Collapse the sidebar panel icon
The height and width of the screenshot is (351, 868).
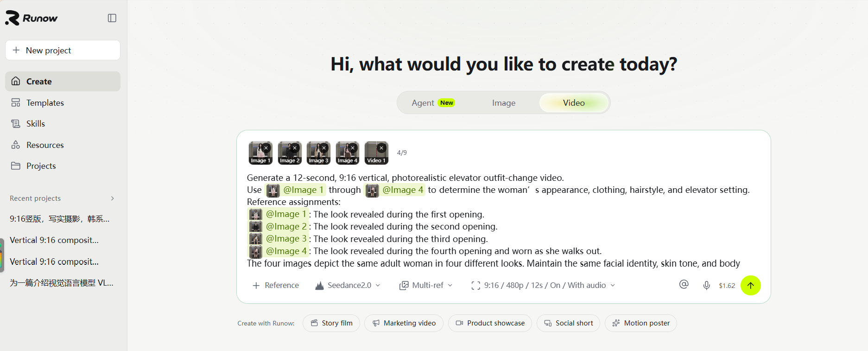click(112, 18)
